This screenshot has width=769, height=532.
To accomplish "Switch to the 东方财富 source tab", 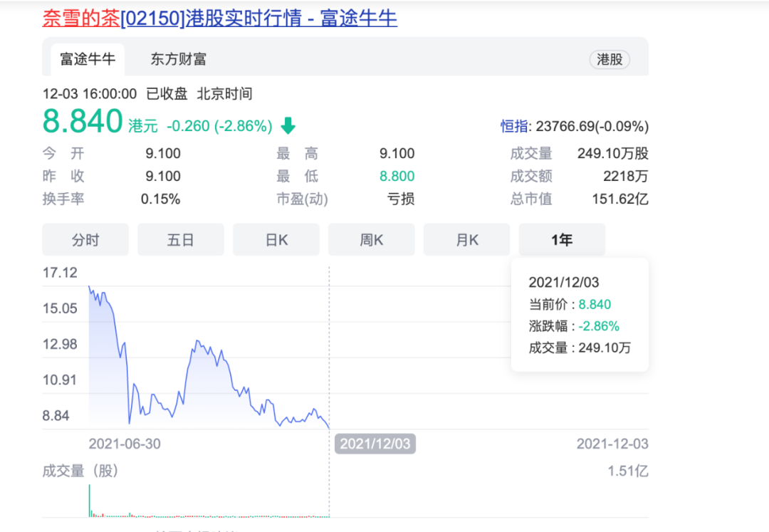I will pyautogui.click(x=178, y=59).
